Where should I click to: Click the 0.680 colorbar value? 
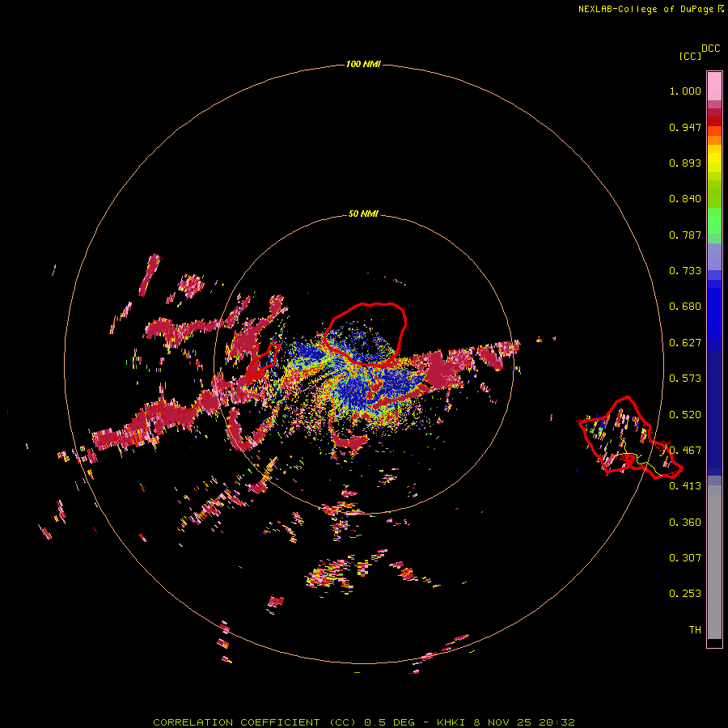685,307
